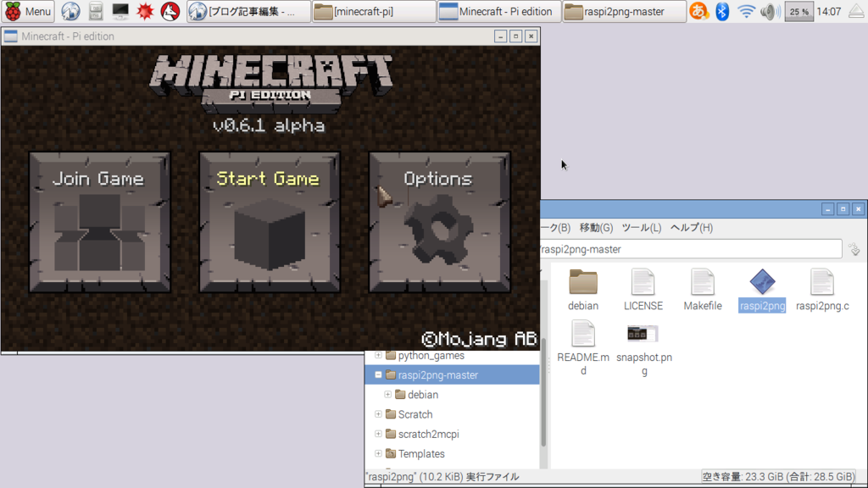The height and width of the screenshot is (488, 868).
Task: Click the raspi2png-master path address field
Action: coord(691,249)
